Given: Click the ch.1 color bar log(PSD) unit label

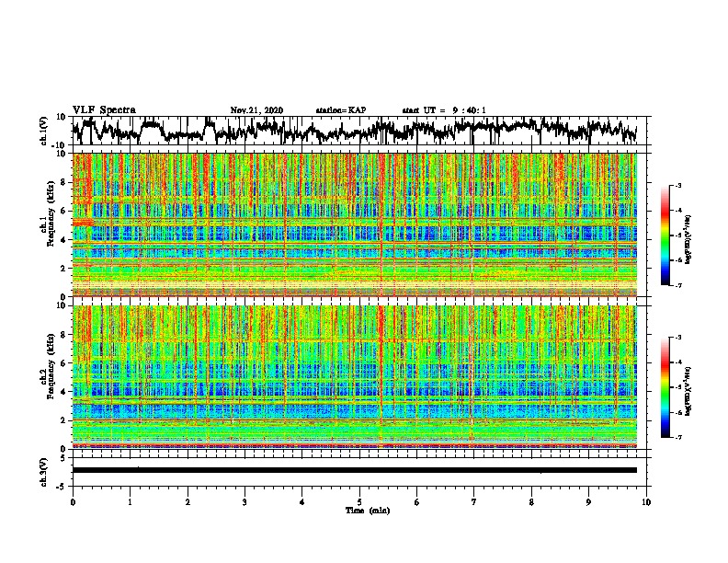Looking at the screenshot, I should click(689, 239).
